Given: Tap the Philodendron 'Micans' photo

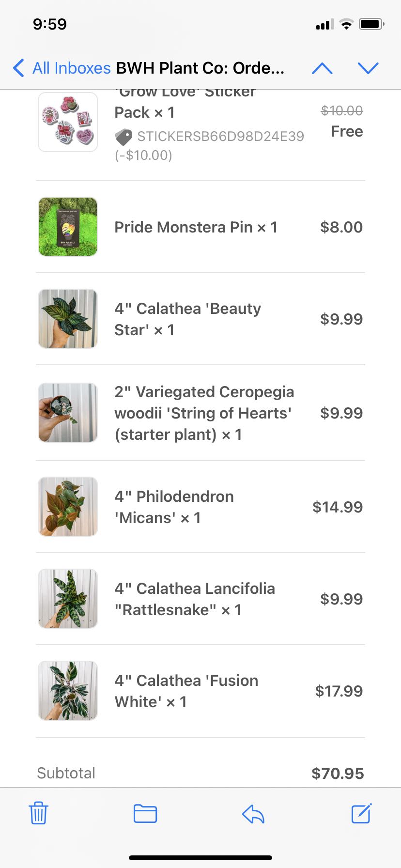Looking at the screenshot, I should [68, 507].
